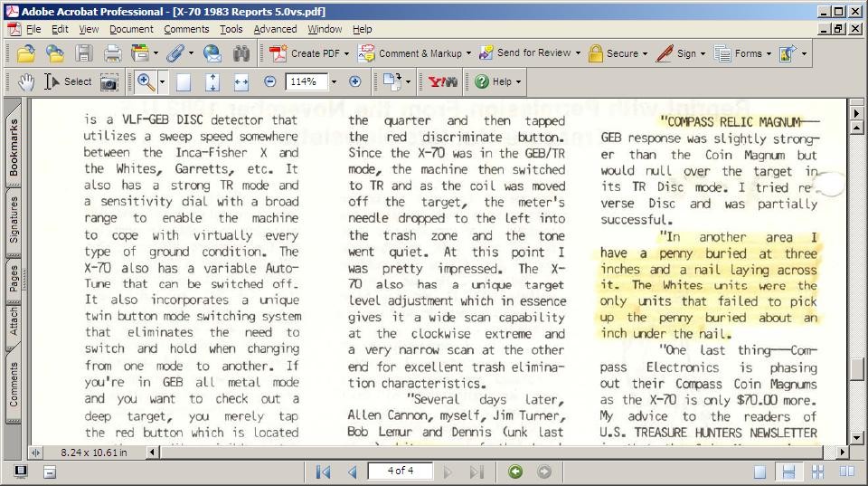Click the grayed Next View arrow
This screenshot has width=868, height=486.
click(544, 472)
